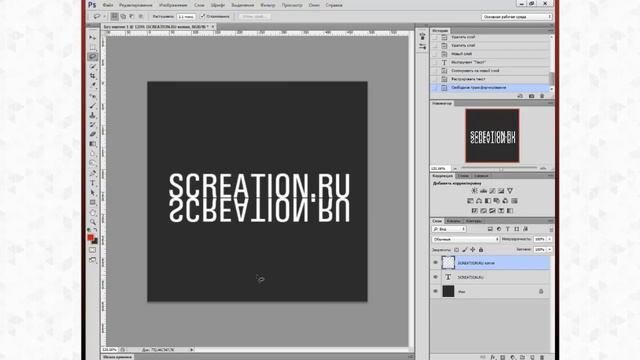This screenshot has height=360, width=640.
Task: Open layer kind filter dropdown
Action: tap(449, 229)
